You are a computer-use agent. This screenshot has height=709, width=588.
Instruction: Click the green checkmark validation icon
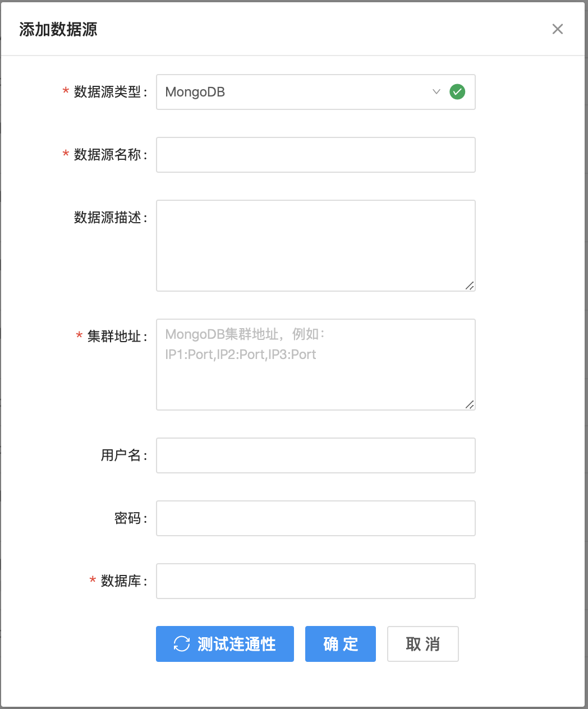pos(457,91)
